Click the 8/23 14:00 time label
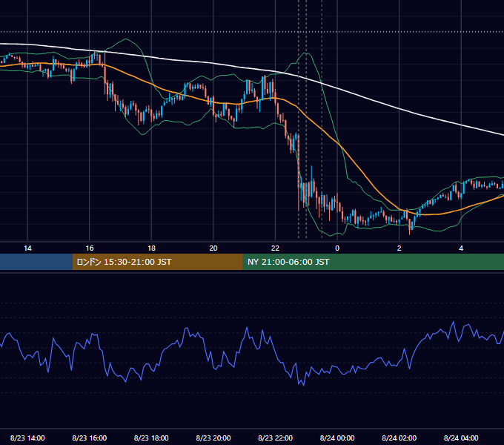This screenshot has height=445, width=504. coord(27,438)
